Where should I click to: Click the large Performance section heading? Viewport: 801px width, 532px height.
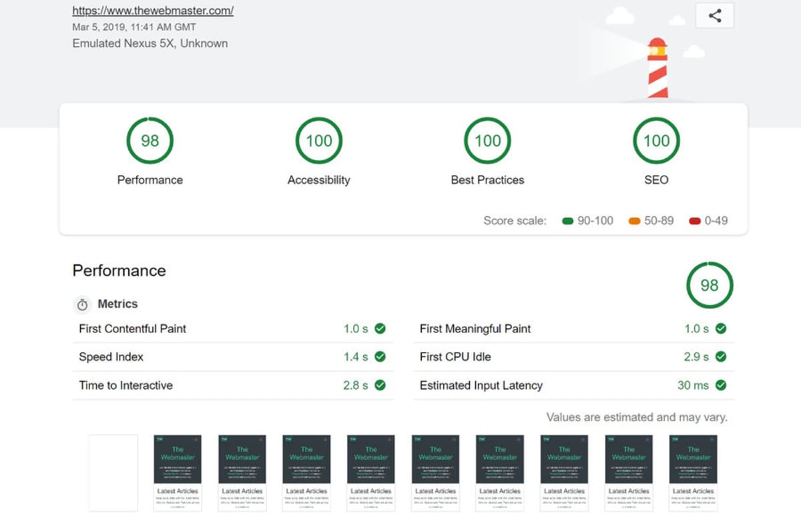point(119,270)
